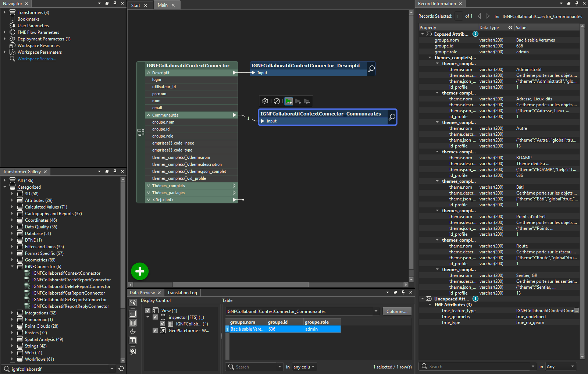
Task: Toggle the Display Control panel icon
Action: point(133,314)
